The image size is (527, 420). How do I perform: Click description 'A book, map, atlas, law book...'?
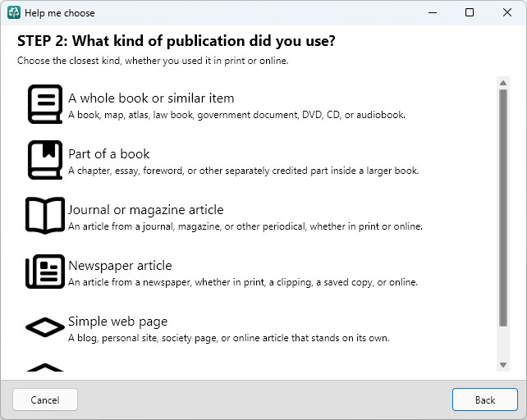(x=236, y=115)
